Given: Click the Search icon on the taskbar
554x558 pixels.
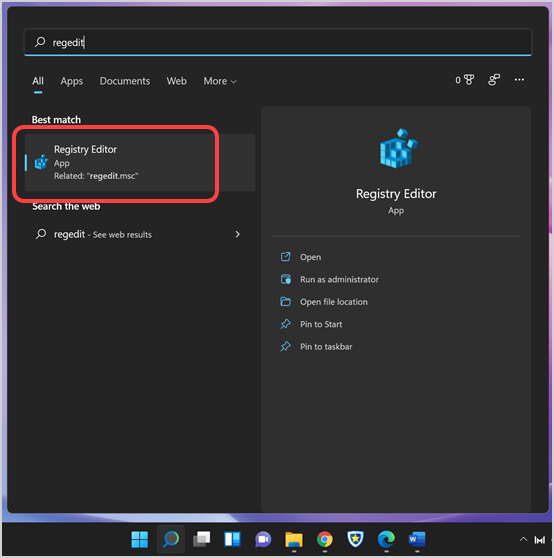Looking at the screenshot, I should click(171, 539).
